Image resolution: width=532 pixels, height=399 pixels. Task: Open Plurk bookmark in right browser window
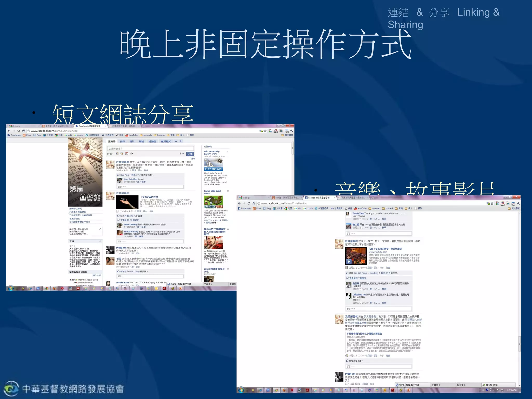pos(257,208)
